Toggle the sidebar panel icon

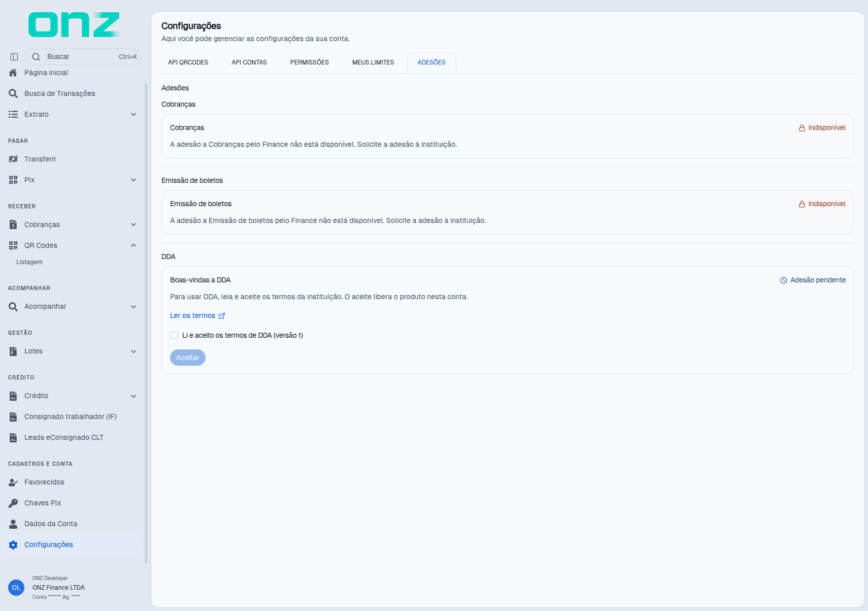[x=14, y=57]
